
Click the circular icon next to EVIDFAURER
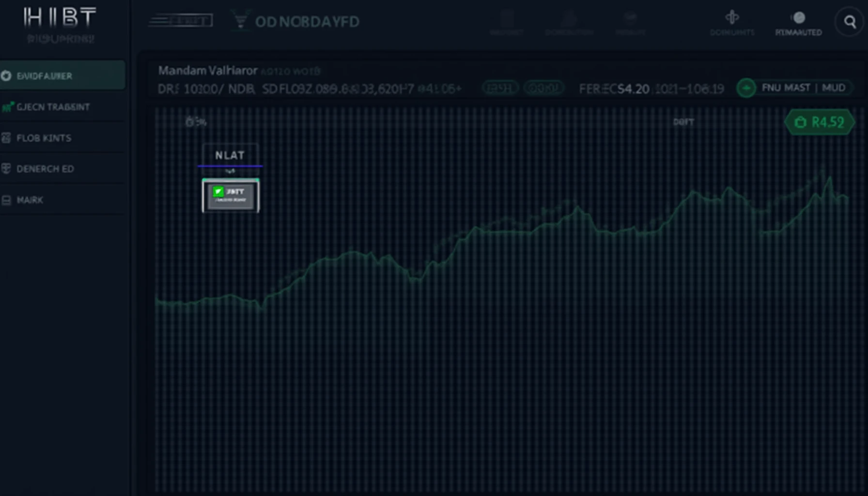pyautogui.click(x=6, y=76)
